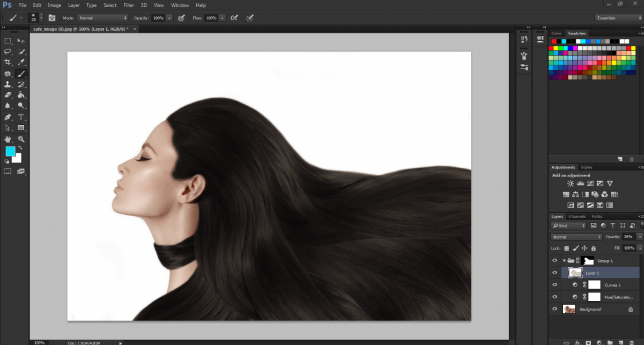Open the Essentials workspace dropdown
This screenshot has height=345, width=644.
(618, 18)
